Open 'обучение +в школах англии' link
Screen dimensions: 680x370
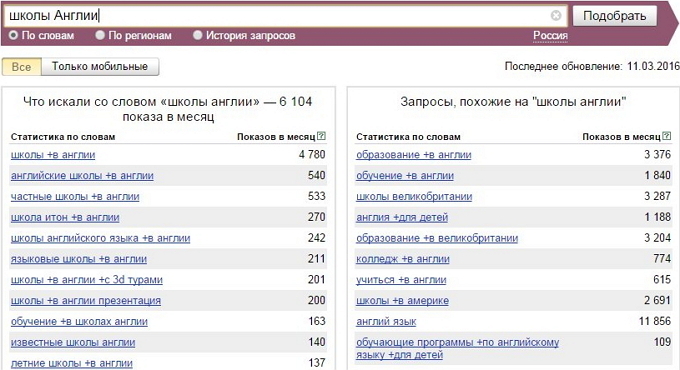pos(79,321)
